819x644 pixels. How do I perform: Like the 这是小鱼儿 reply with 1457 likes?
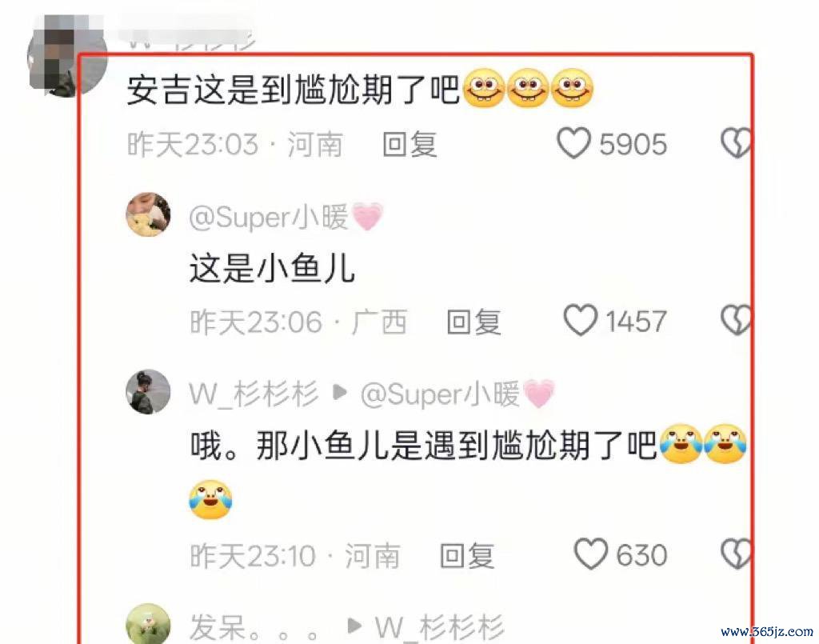pos(580,320)
